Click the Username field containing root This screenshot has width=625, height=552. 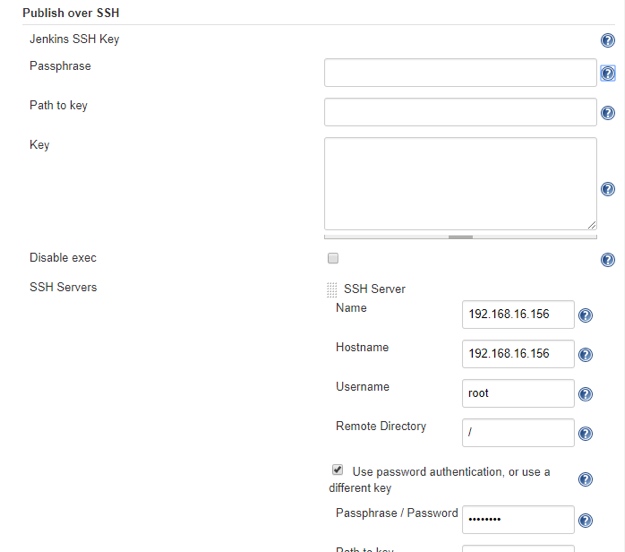tap(518, 393)
